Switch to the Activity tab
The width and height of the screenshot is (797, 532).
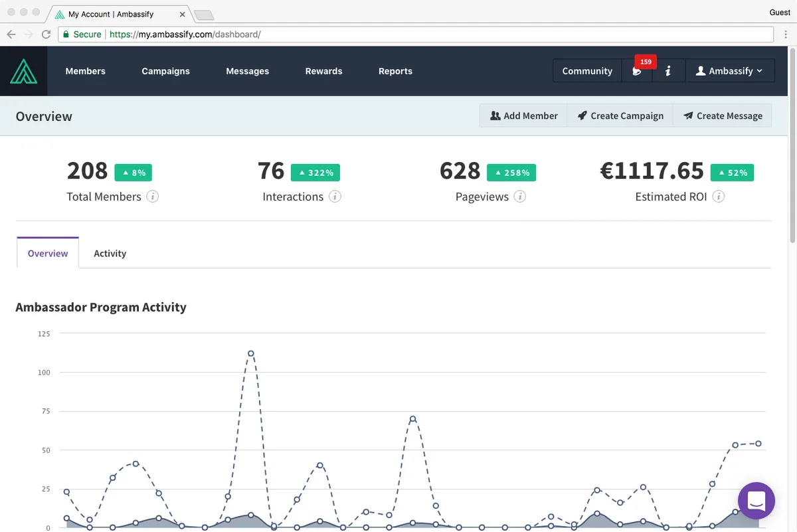click(x=110, y=253)
